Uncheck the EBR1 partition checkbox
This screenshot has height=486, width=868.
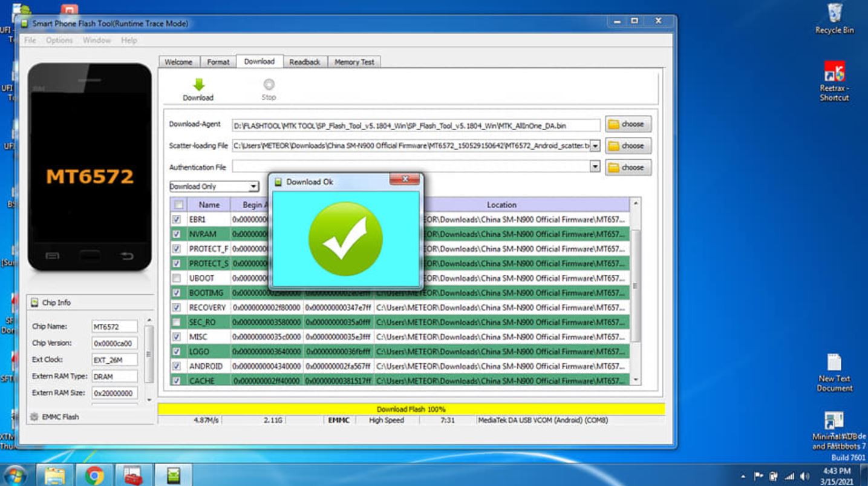click(x=177, y=220)
